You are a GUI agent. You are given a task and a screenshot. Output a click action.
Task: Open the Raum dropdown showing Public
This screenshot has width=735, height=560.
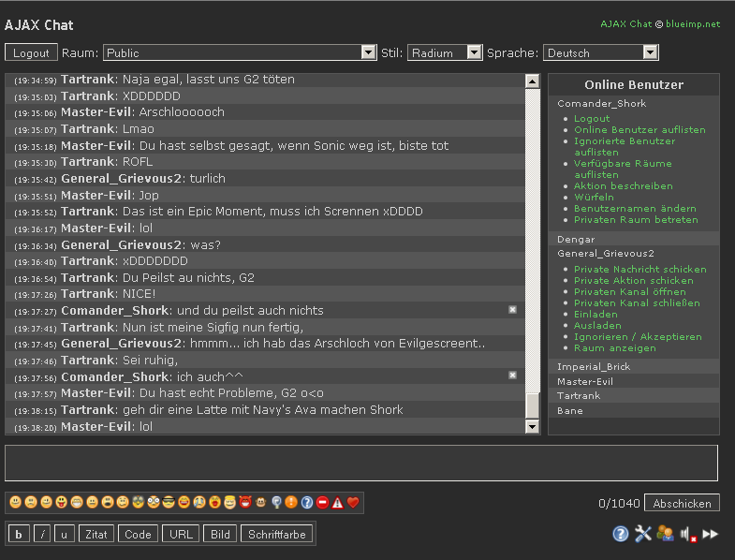[240, 52]
